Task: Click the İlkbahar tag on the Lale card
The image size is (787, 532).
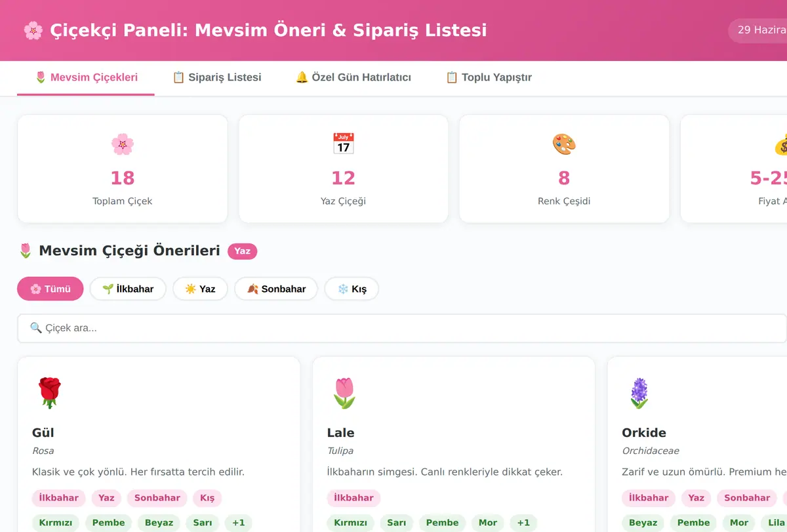Action: pos(353,498)
